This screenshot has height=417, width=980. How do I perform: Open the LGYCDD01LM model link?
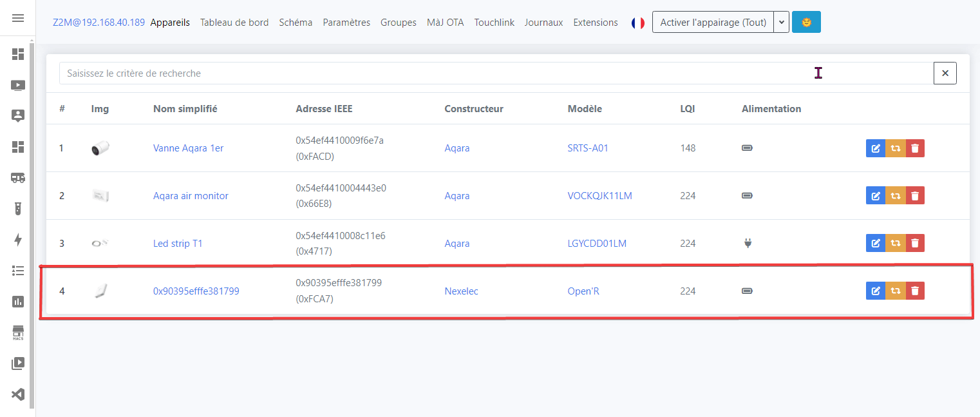pos(597,244)
